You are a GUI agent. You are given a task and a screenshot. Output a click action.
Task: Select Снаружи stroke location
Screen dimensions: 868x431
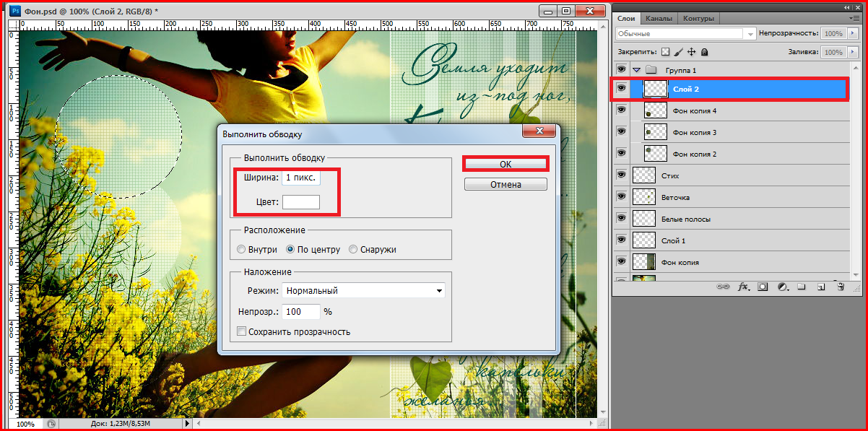tap(353, 249)
